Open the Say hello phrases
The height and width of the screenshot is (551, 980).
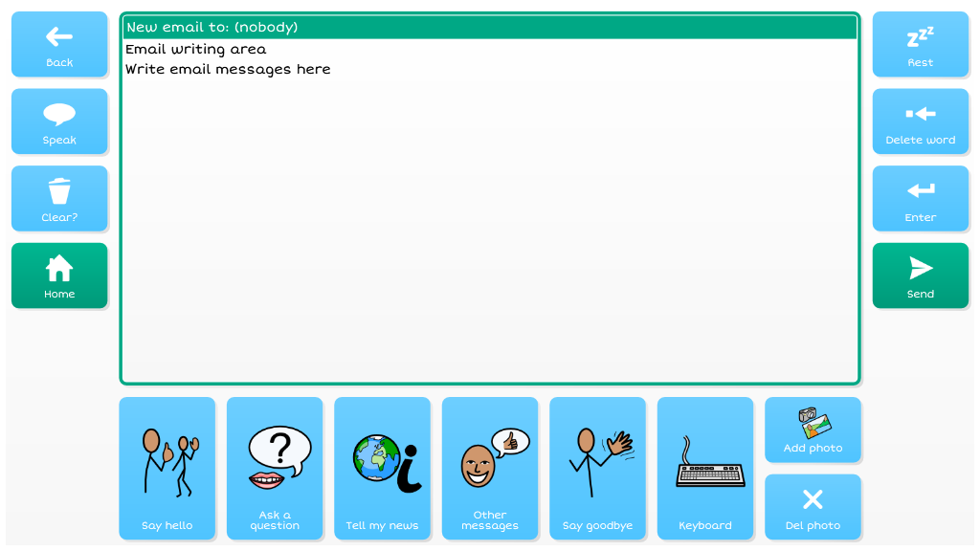[167, 469]
